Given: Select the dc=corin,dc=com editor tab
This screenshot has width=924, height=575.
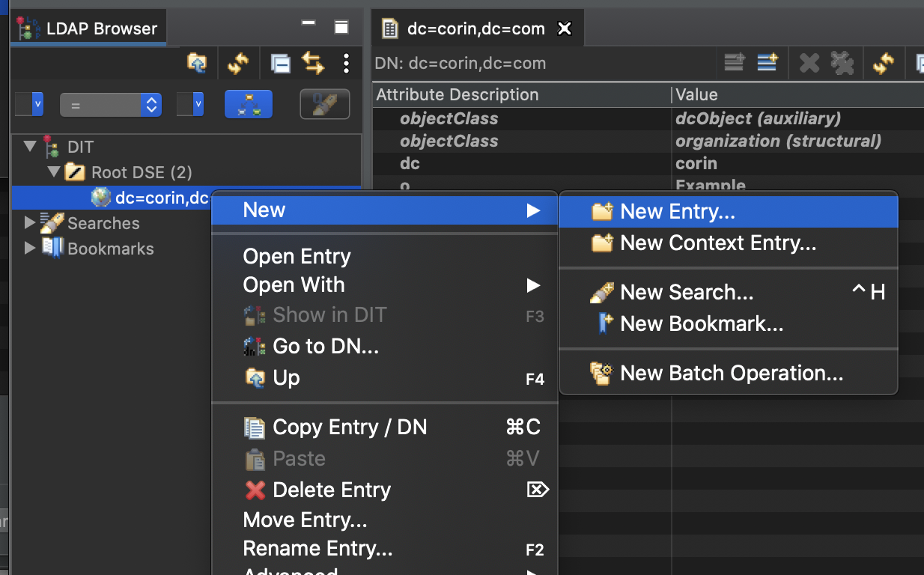Looking at the screenshot, I should (475, 29).
